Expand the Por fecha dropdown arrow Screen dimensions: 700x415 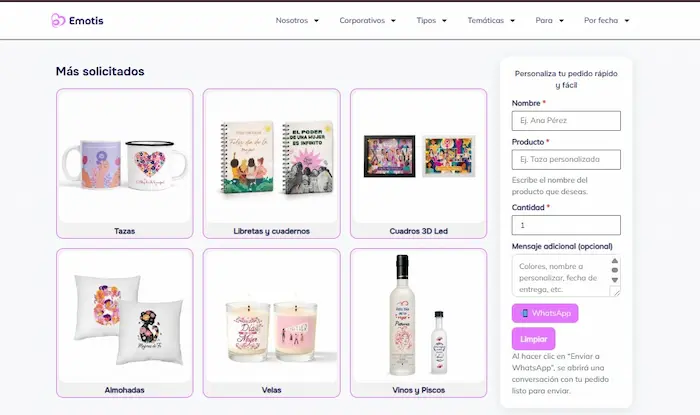click(627, 21)
